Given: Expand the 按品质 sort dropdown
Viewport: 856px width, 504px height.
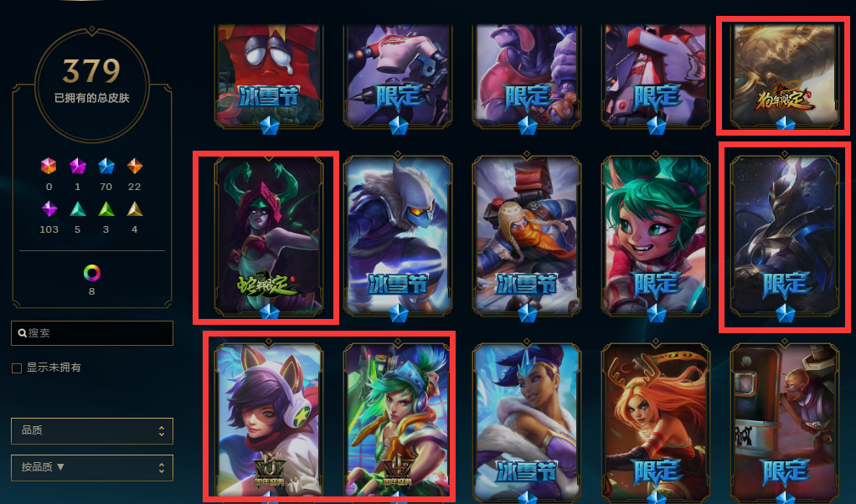Looking at the screenshot, I should pyautogui.click(x=92, y=467).
